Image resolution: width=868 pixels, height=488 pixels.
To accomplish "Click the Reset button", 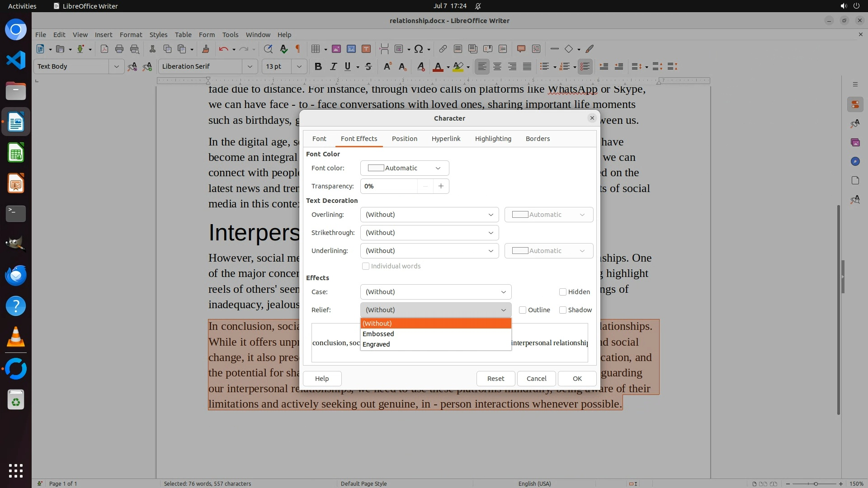I will (x=495, y=379).
